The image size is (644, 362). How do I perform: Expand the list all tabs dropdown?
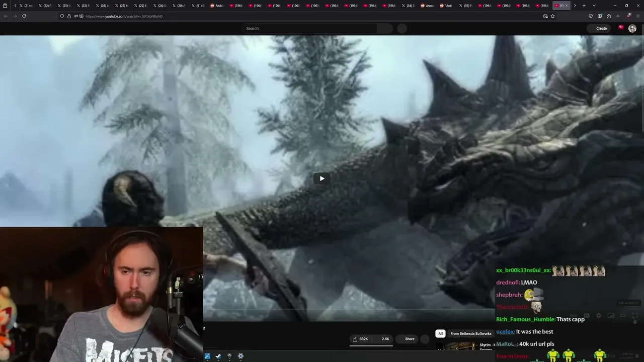click(594, 6)
